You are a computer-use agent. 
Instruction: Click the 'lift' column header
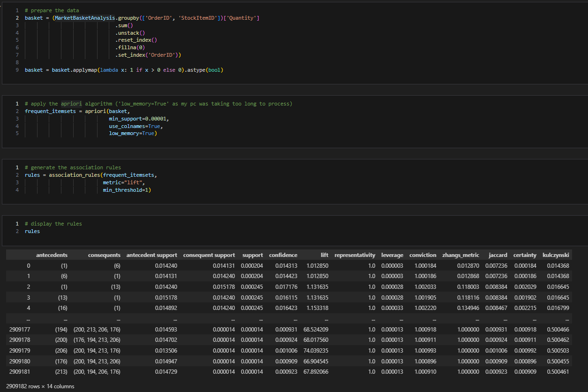324,255
